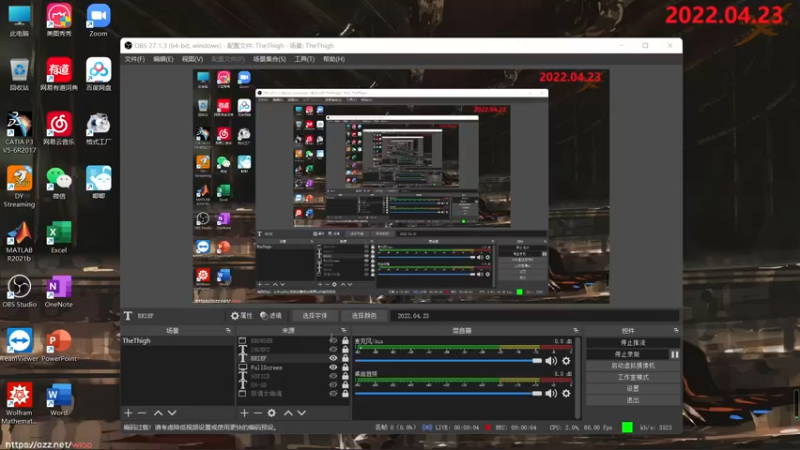The image size is (800, 450).
Task: Mute the 麦克风/Aux speaker icon
Action: click(551, 361)
